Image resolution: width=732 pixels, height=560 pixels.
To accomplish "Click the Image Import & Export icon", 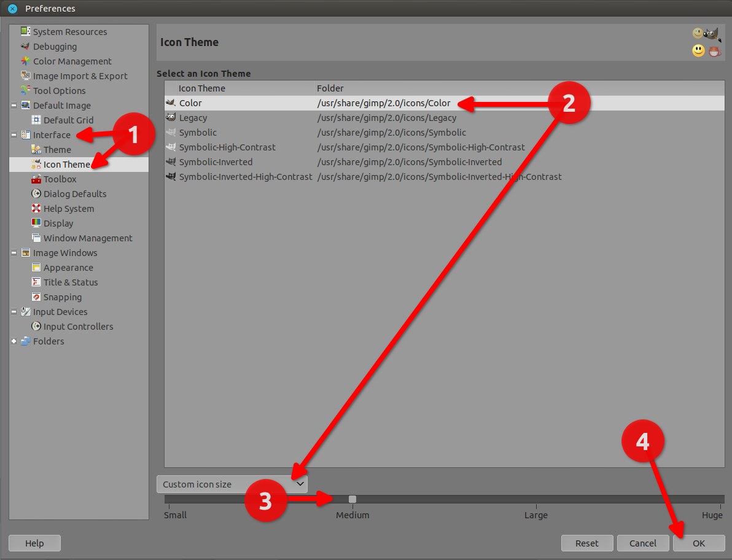I will (x=26, y=76).
